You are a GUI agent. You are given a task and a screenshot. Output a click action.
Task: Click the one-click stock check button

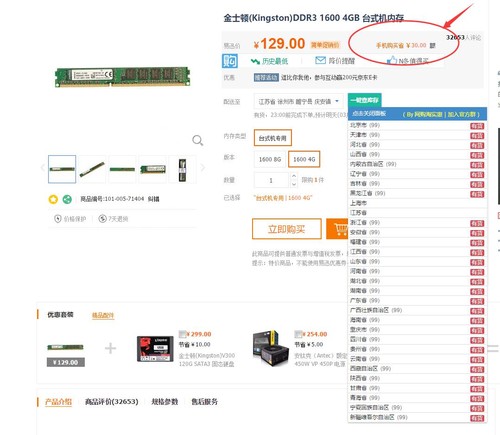pos(364,100)
